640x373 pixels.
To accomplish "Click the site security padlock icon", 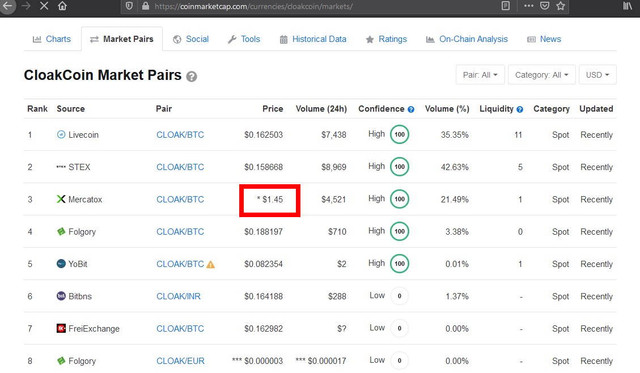I will [145, 6].
